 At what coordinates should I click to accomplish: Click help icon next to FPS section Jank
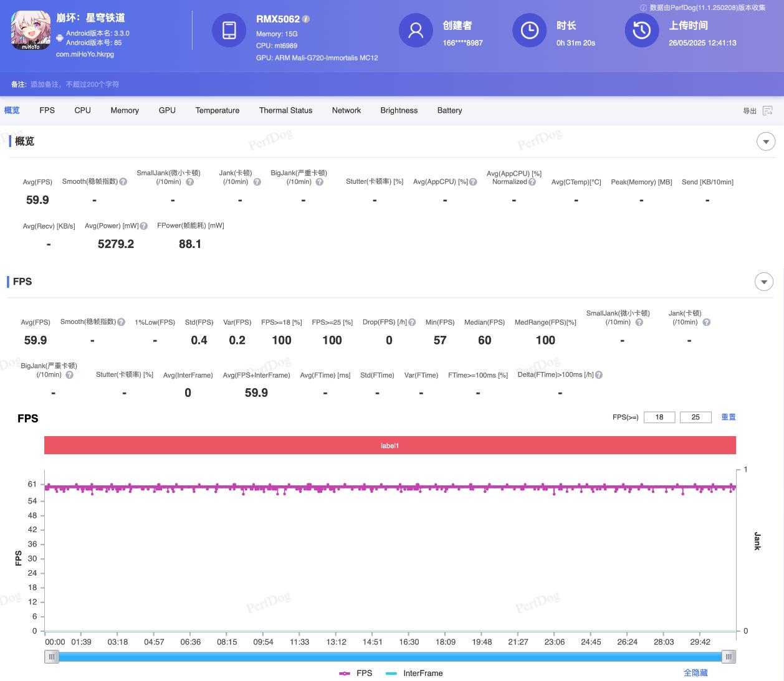point(707,322)
